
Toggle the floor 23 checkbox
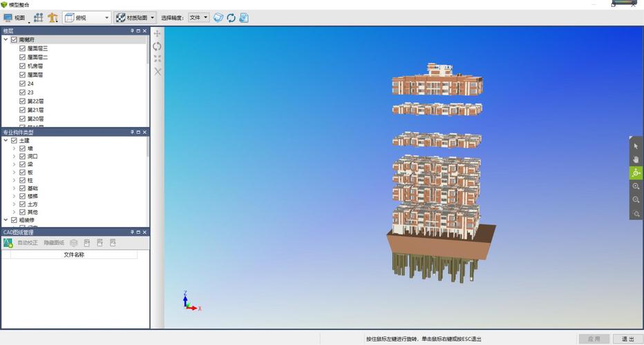click(23, 92)
